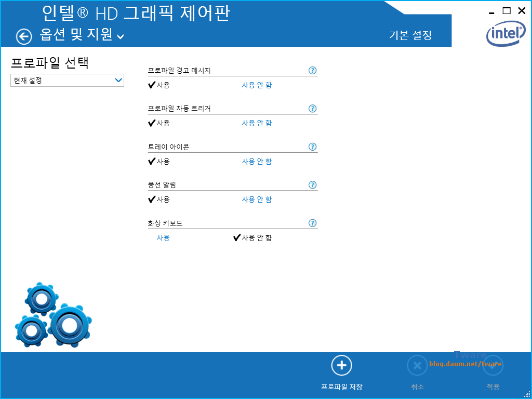Enable 사용 for 트레이 아이콘
The height and width of the screenshot is (399, 532).
[x=159, y=162]
